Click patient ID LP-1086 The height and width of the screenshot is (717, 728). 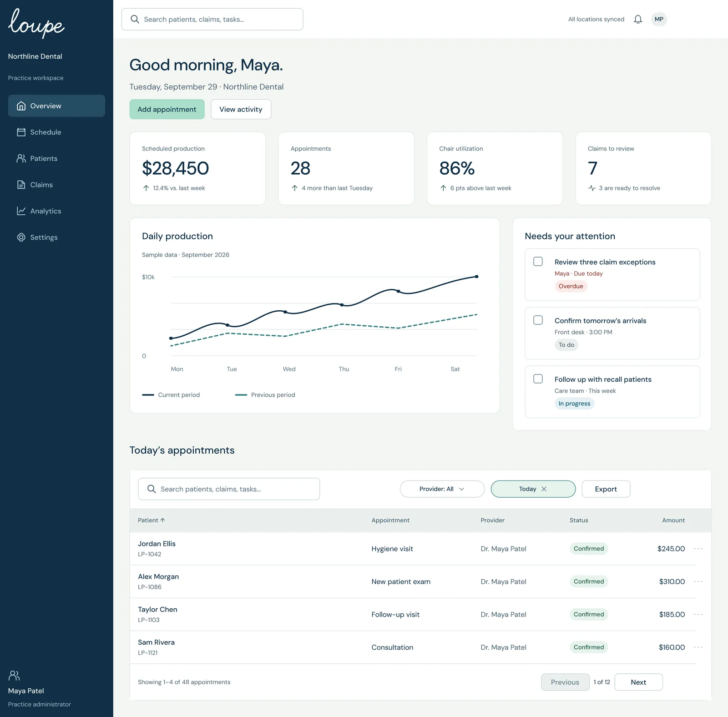pos(150,587)
